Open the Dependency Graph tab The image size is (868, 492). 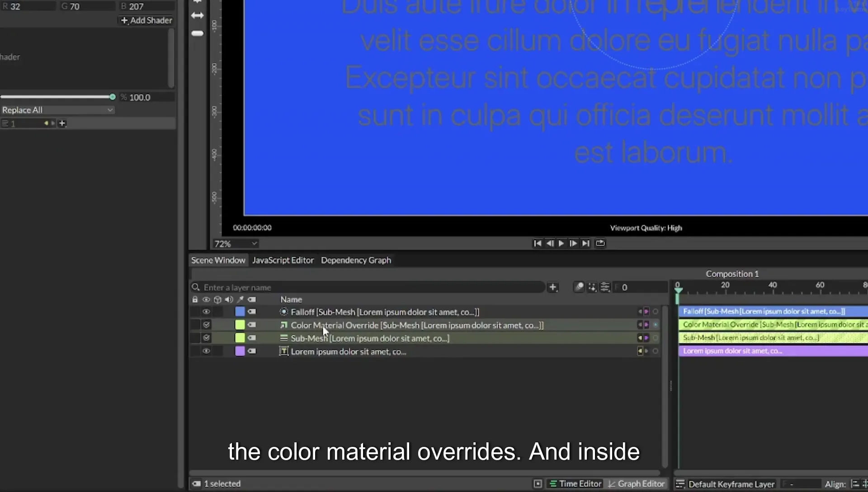pos(356,260)
